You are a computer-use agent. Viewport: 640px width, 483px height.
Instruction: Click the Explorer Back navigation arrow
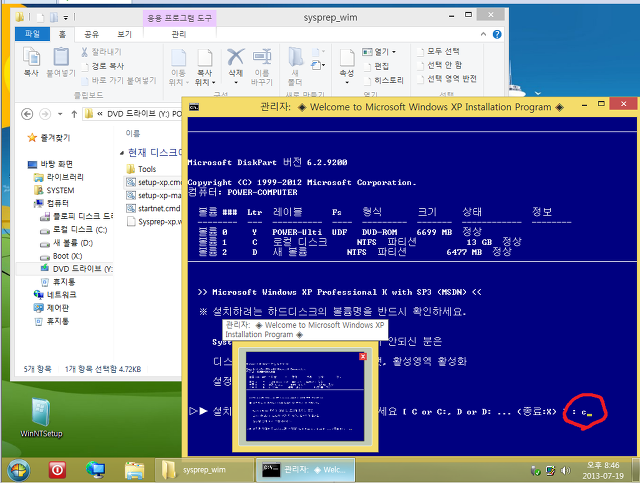pos(27,114)
